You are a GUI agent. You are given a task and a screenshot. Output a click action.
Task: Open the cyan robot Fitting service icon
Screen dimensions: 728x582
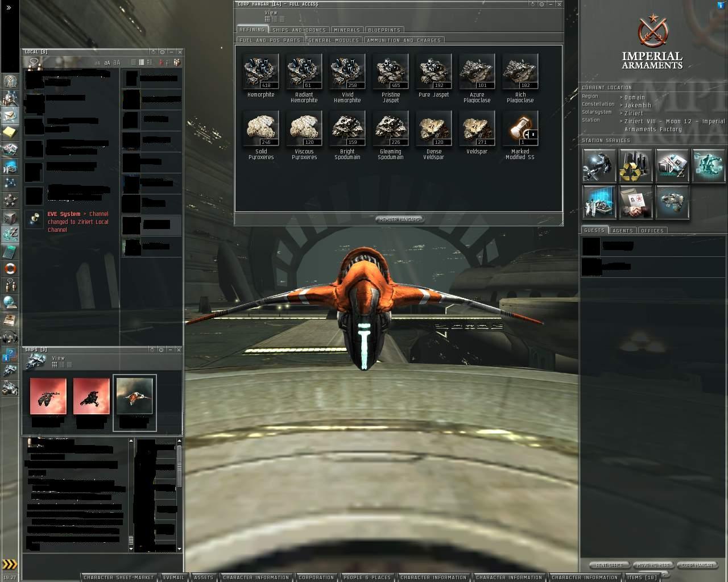[708, 165]
